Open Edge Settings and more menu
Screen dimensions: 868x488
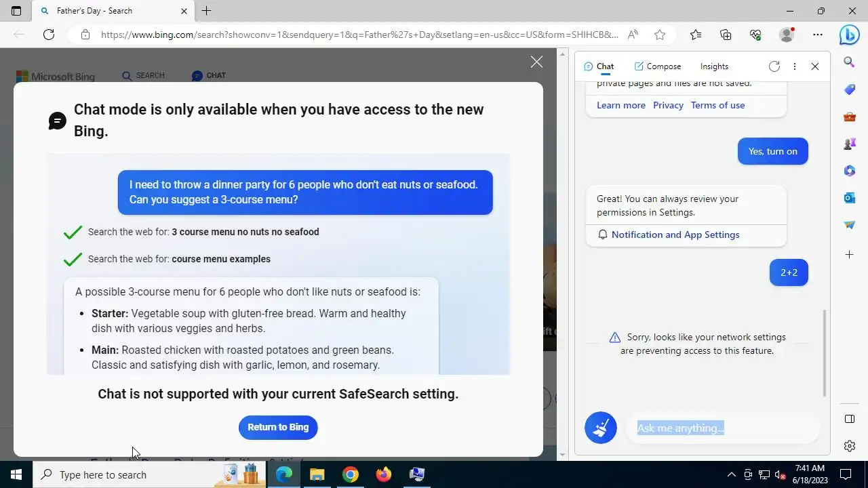818,35
